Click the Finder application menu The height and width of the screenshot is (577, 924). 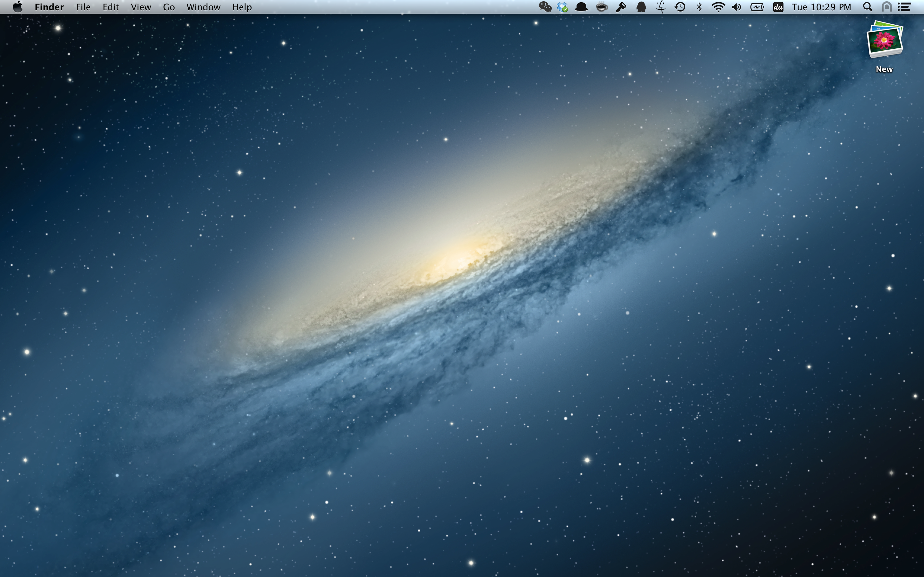click(x=49, y=7)
